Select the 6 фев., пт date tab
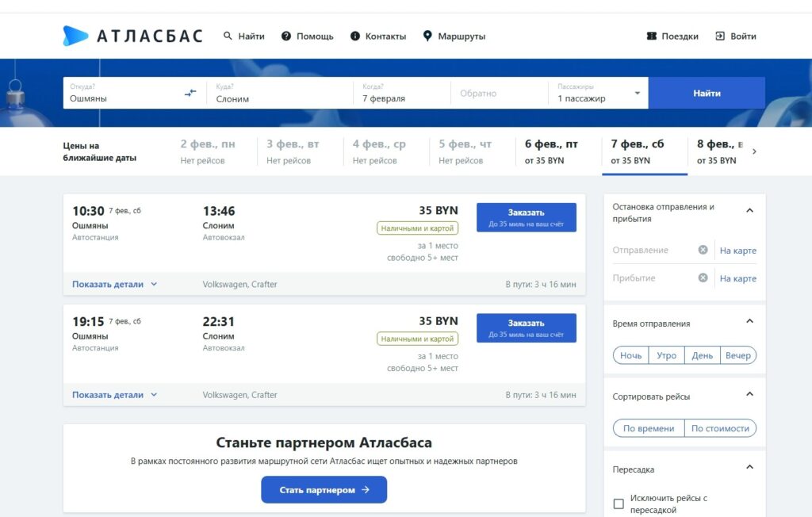The image size is (812, 517). (x=551, y=151)
